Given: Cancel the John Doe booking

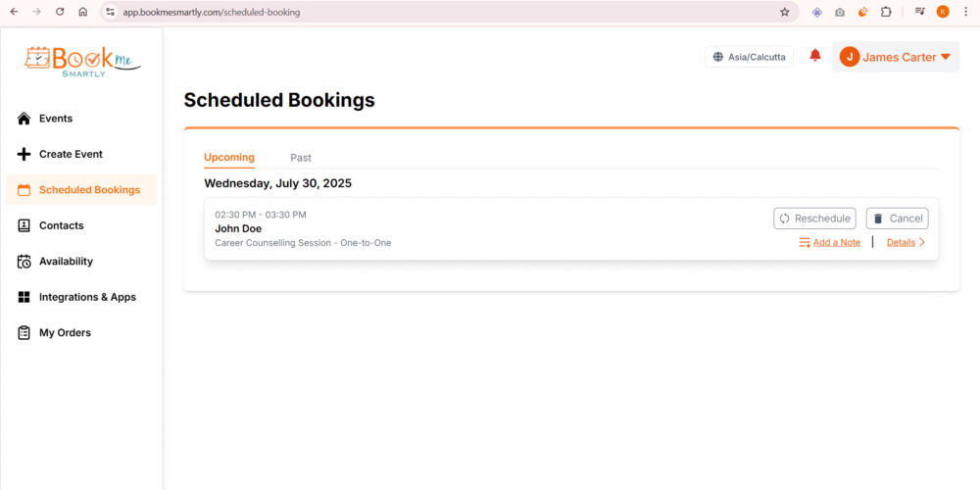Looking at the screenshot, I should click(x=897, y=219).
